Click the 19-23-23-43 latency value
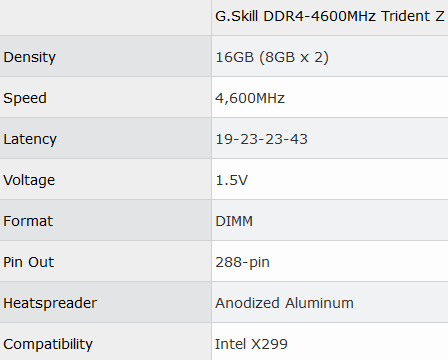The image size is (448, 360). [261, 139]
